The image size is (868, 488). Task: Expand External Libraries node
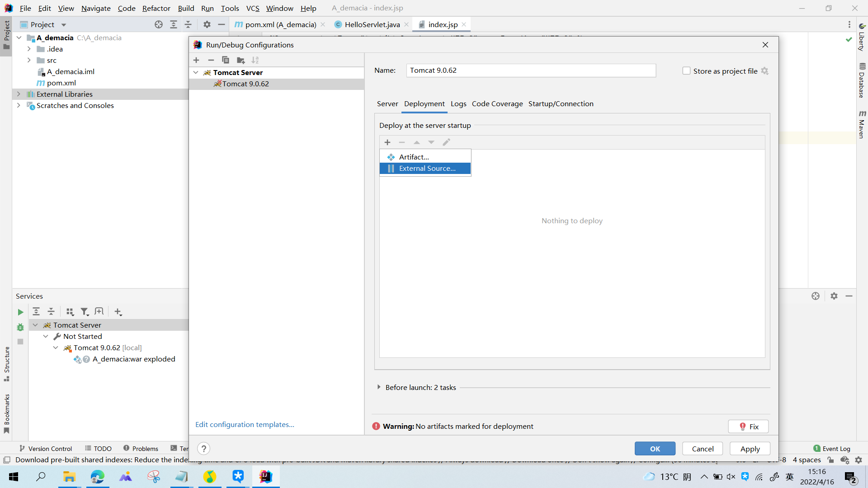(x=19, y=94)
